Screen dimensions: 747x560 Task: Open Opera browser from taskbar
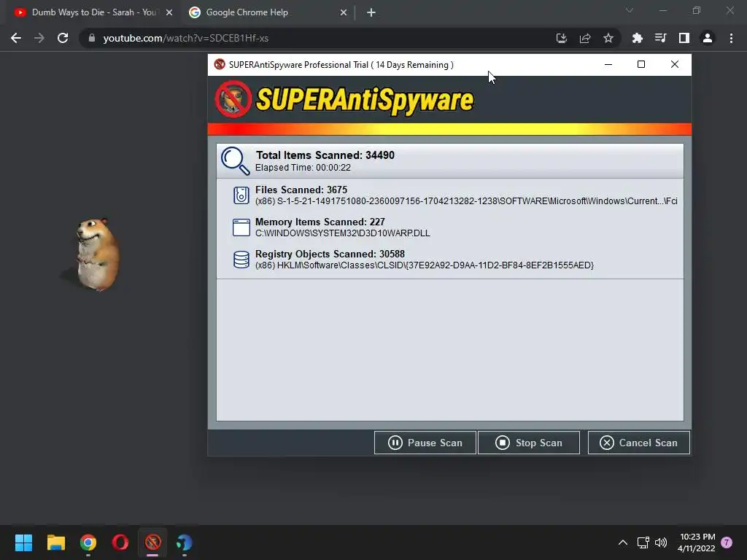click(x=120, y=542)
